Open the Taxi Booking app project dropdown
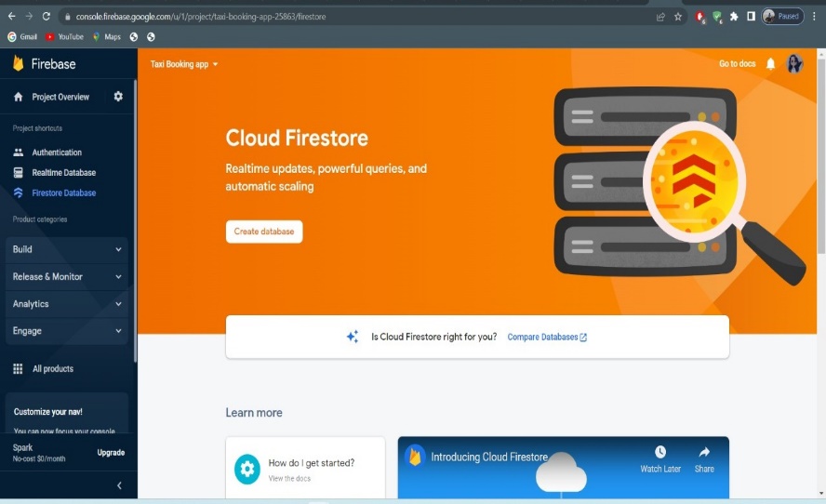 point(184,64)
